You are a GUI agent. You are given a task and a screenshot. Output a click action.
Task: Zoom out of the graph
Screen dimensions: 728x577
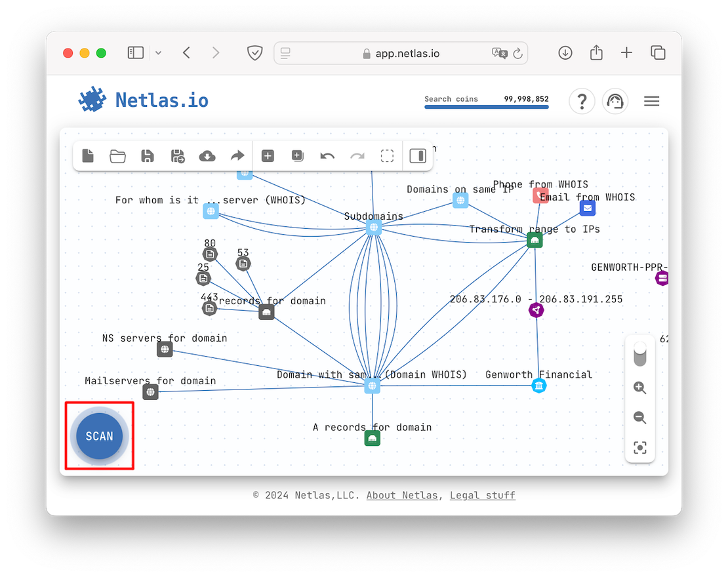(x=640, y=418)
